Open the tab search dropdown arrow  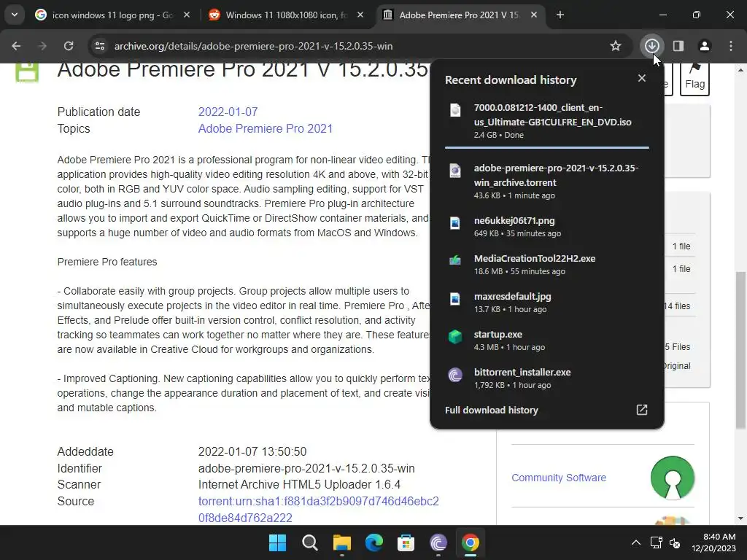point(15,15)
